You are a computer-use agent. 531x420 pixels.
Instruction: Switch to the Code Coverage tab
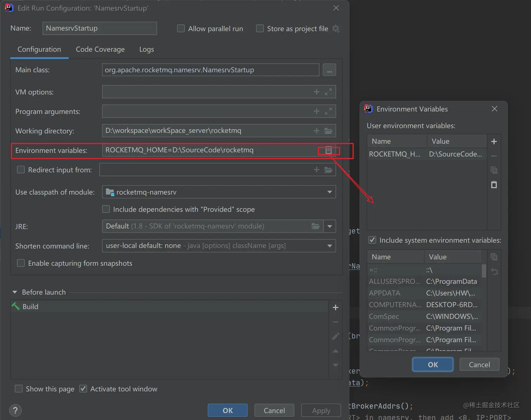click(x=100, y=50)
